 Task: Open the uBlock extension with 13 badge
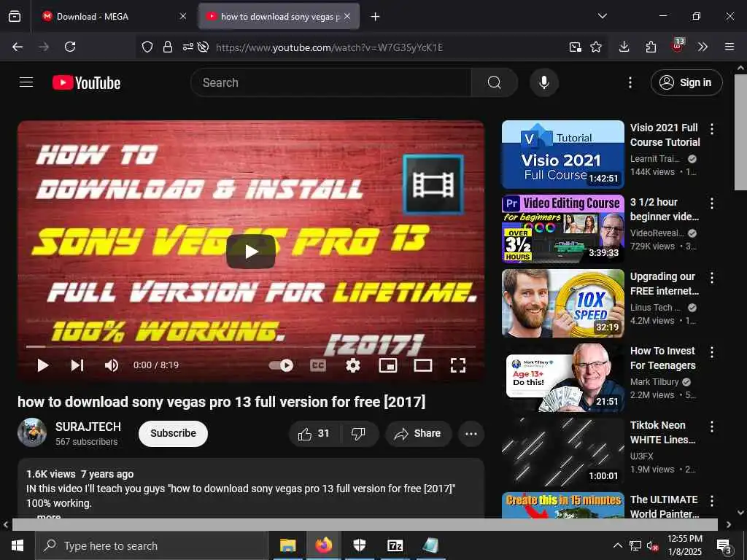point(678,46)
